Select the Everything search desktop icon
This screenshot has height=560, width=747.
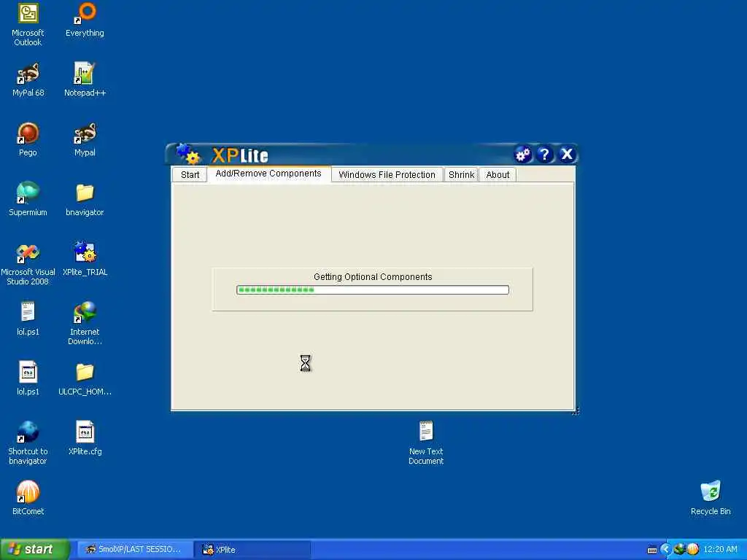point(85,20)
